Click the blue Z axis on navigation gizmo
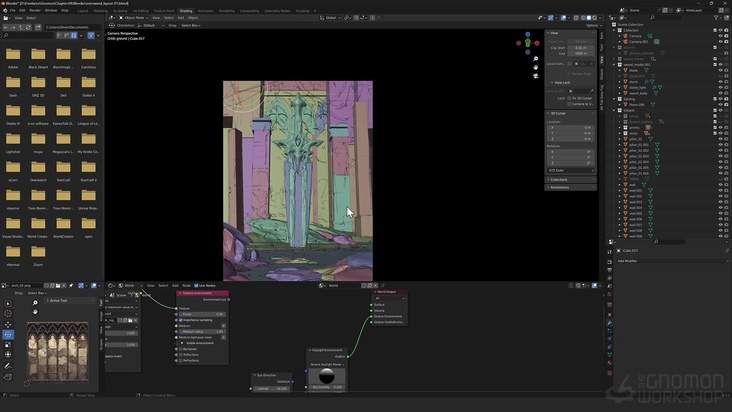The image size is (732, 412). click(x=528, y=35)
